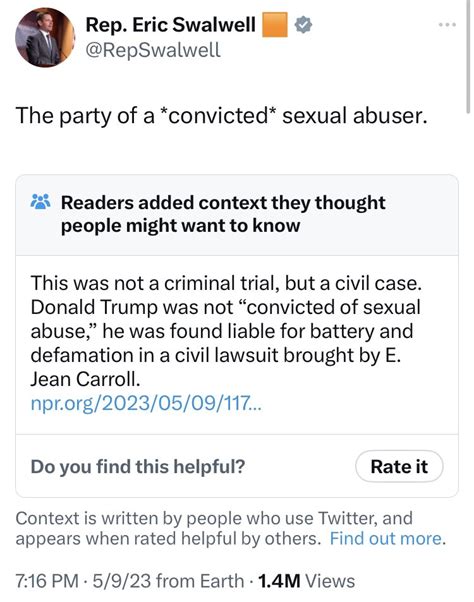Click the scrollbar on the right edge

pyautogui.click(x=468, y=57)
